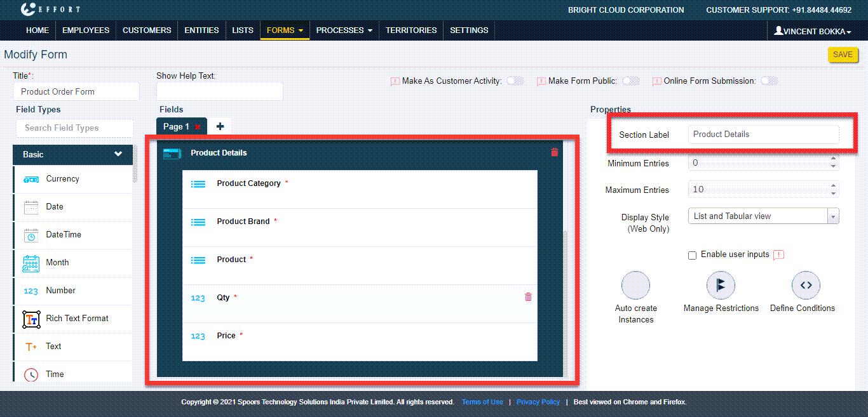Add a new page with the plus icon

click(x=220, y=126)
